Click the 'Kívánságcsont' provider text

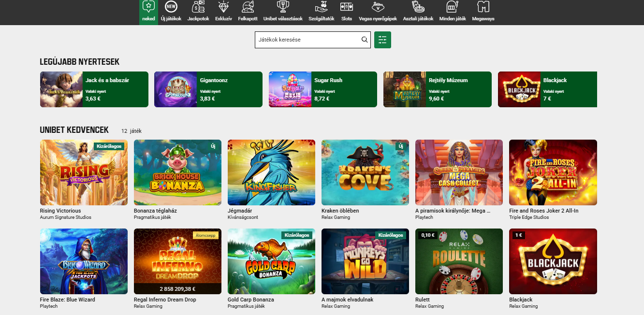tap(242, 217)
